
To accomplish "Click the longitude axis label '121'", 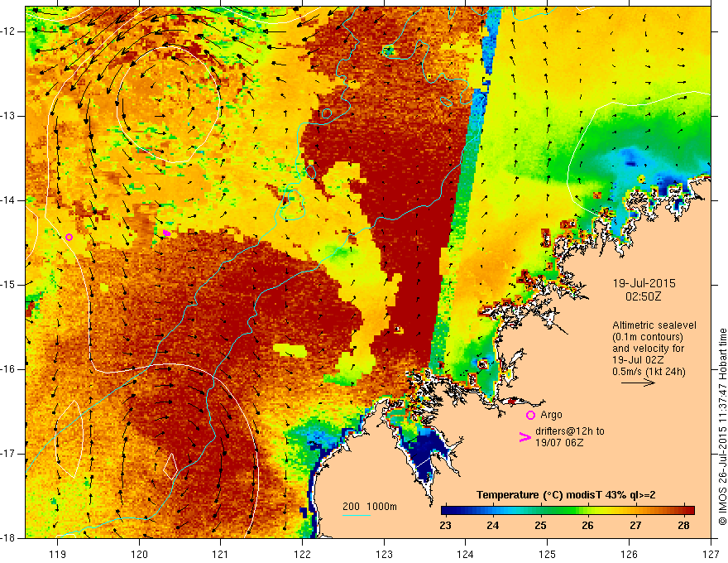I will coord(221,554).
